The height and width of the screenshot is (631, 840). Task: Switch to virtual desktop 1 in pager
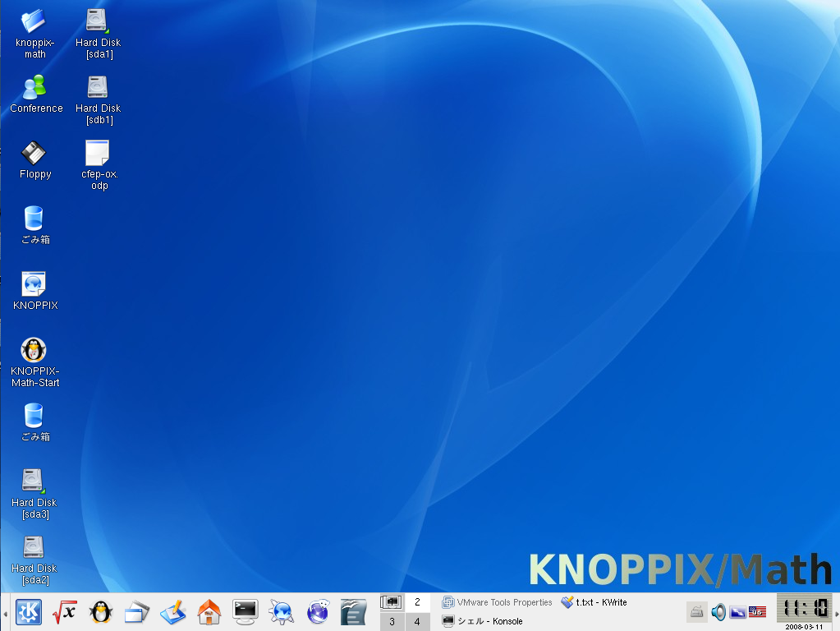[392, 602]
